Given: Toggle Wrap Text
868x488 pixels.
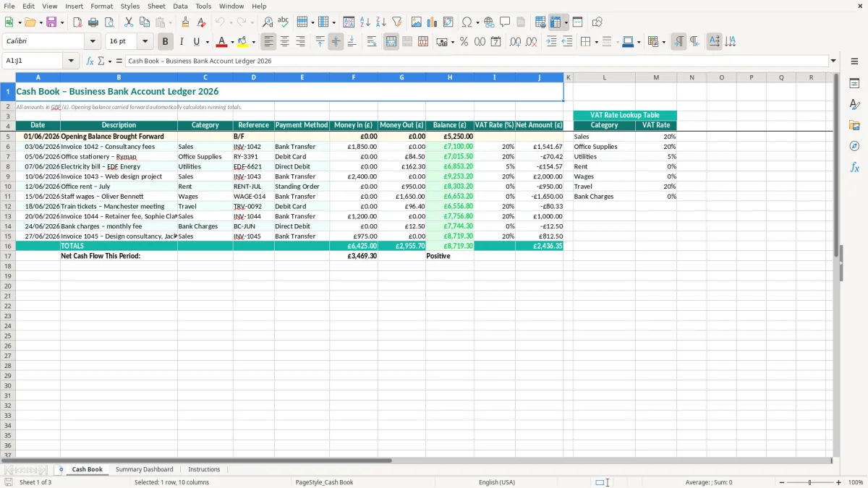Looking at the screenshot, I should [372, 42].
